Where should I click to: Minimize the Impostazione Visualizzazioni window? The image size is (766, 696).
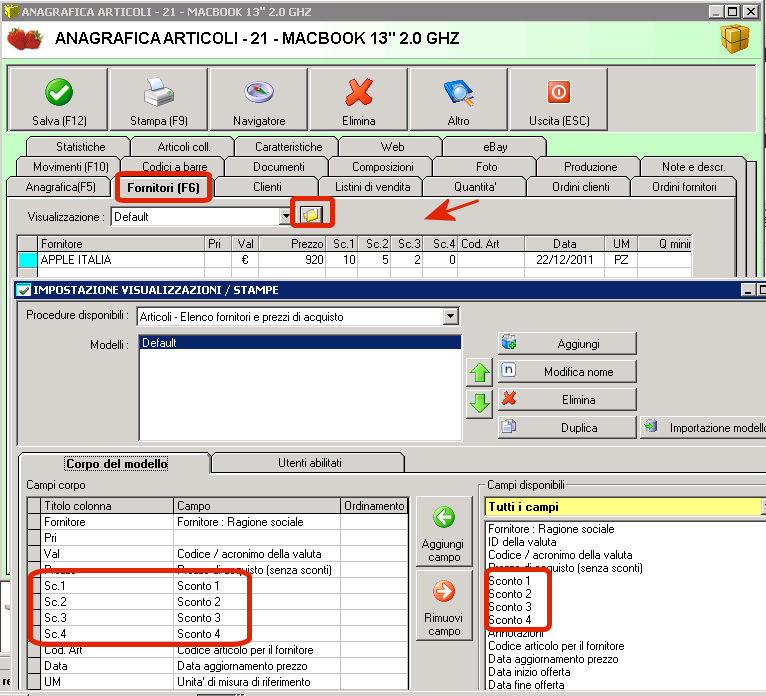747,290
